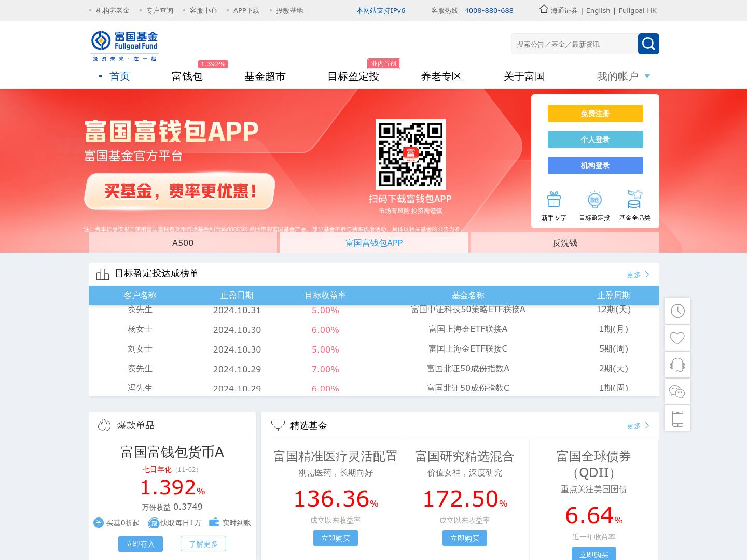Click the 买基0折起 icon
Image resolution: width=747 pixels, height=560 pixels.
point(99,523)
